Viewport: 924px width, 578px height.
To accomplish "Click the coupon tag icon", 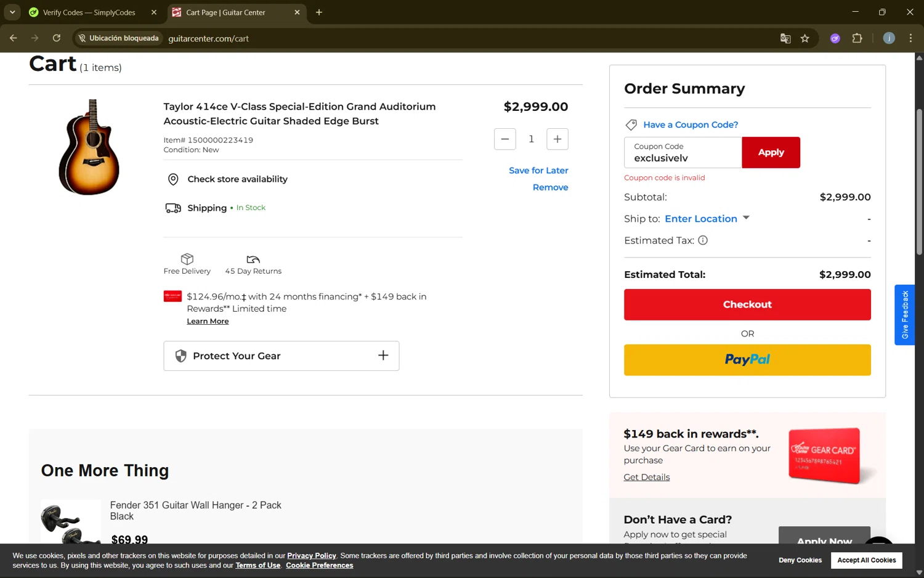I will point(631,125).
